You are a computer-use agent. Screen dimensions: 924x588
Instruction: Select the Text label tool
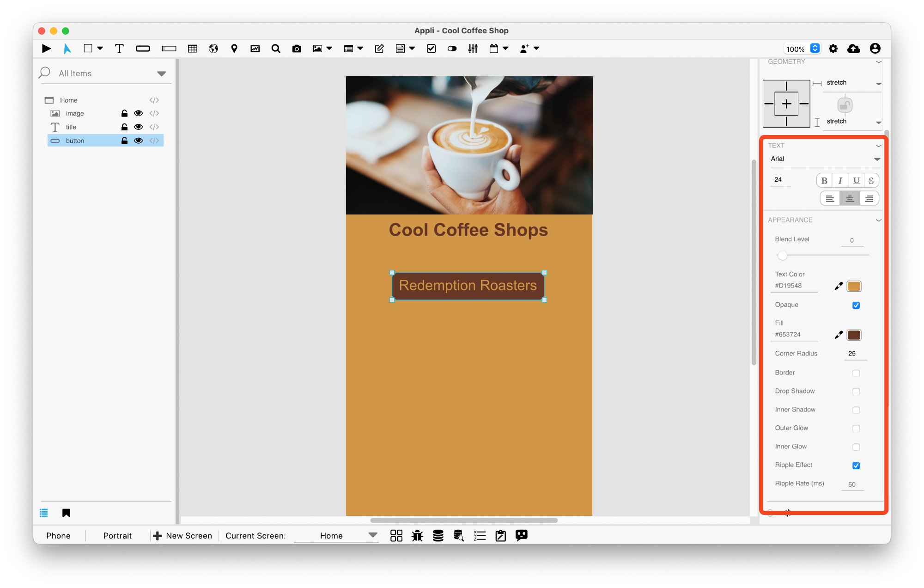pos(119,49)
